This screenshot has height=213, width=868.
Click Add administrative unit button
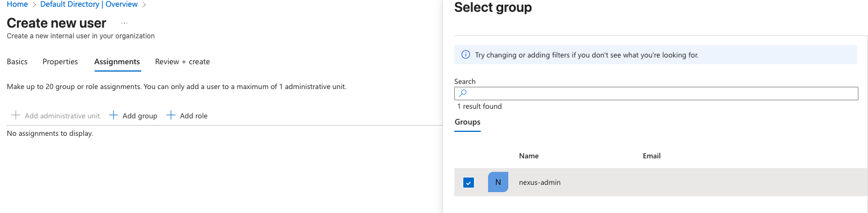[x=56, y=116]
